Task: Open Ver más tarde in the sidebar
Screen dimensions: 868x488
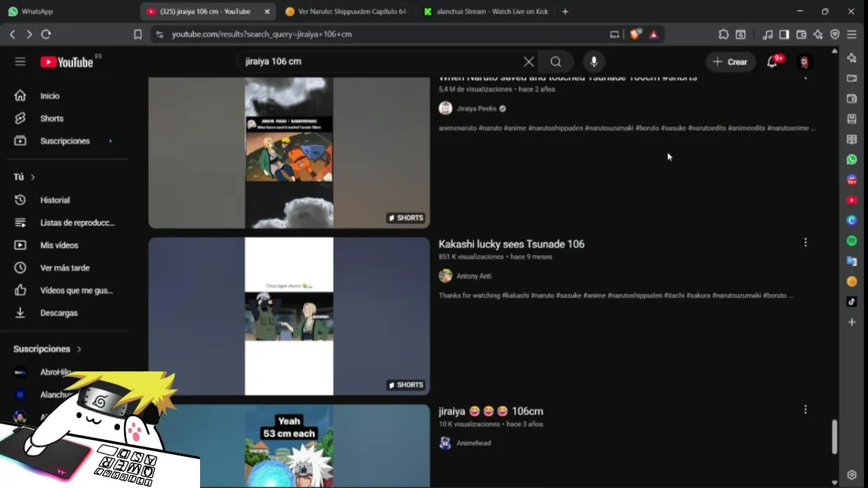Action: click(x=68, y=268)
